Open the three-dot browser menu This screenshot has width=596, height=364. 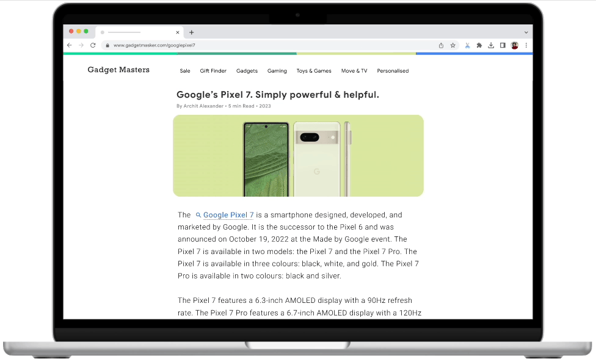tap(526, 45)
